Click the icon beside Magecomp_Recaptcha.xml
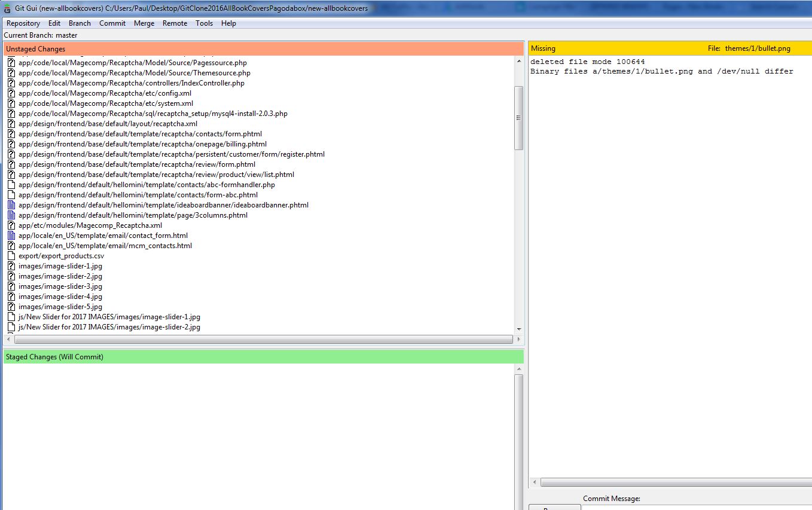This screenshot has width=812, height=510. (x=11, y=225)
